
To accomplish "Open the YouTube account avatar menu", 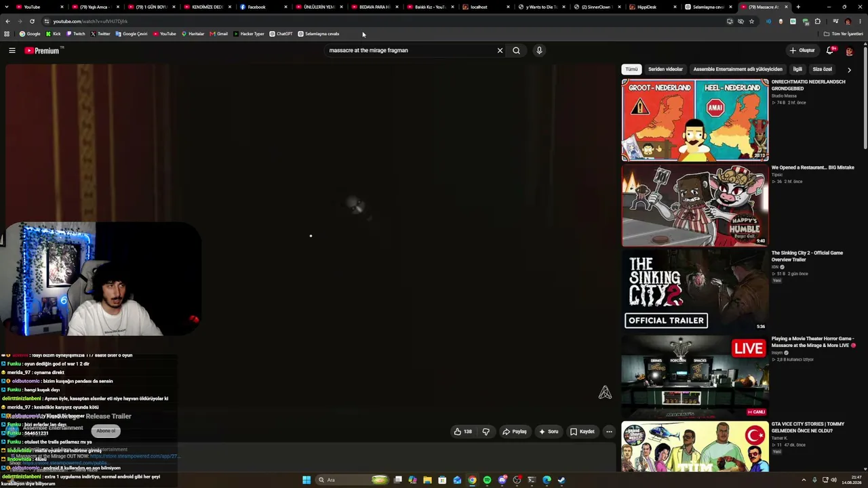I will click(849, 51).
